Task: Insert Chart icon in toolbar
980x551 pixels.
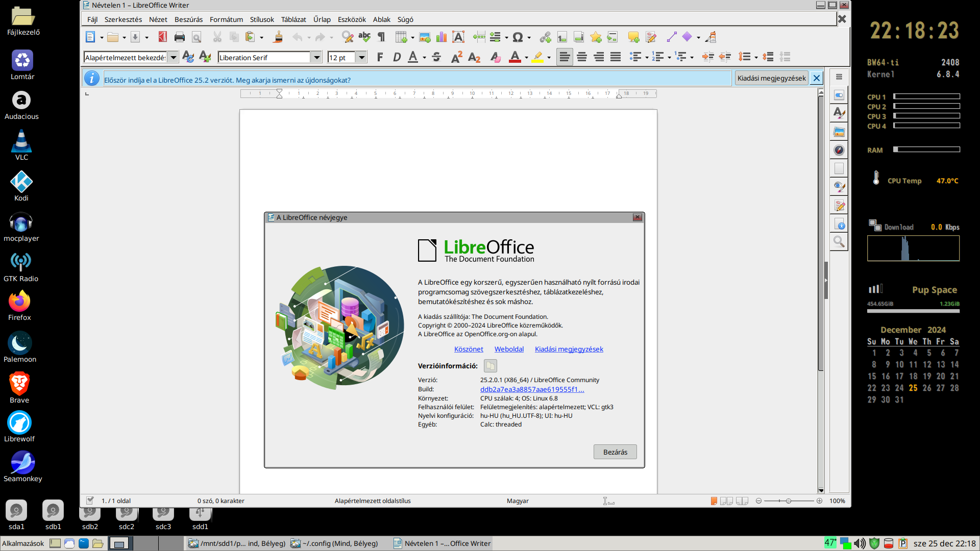Action: [442, 37]
